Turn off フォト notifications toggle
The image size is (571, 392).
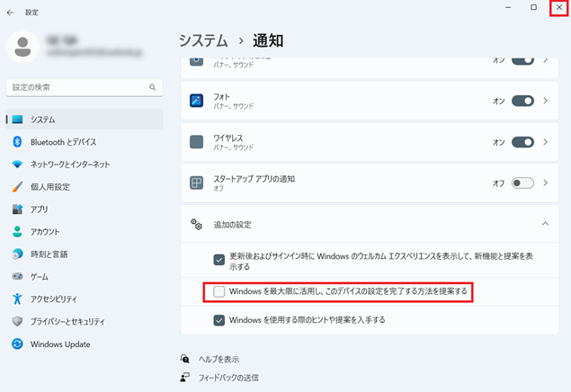[x=522, y=101]
